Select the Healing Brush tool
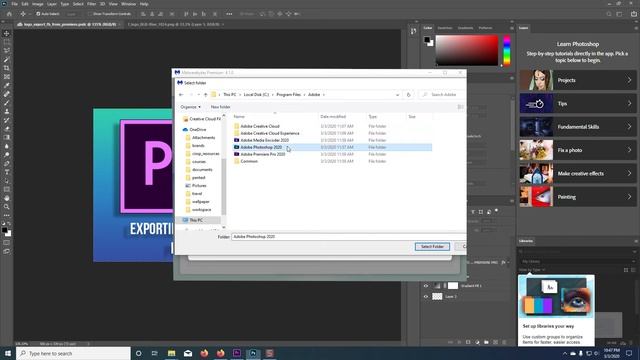The width and height of the screenshot is (640, 360). (7, 94)
